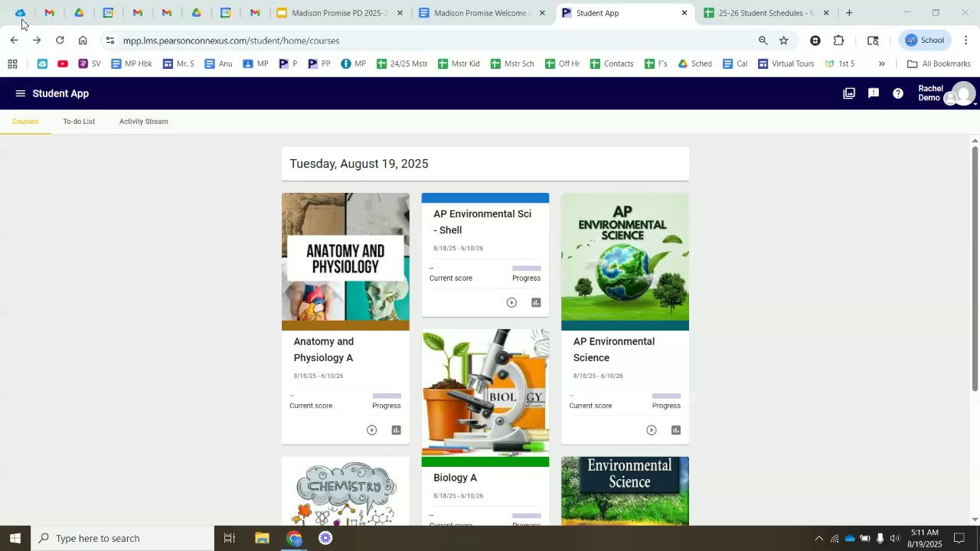Image resolution: width=980 pixels, height=551 pixels.
Task: Reload the current page
Action: (x=60, y=41)
